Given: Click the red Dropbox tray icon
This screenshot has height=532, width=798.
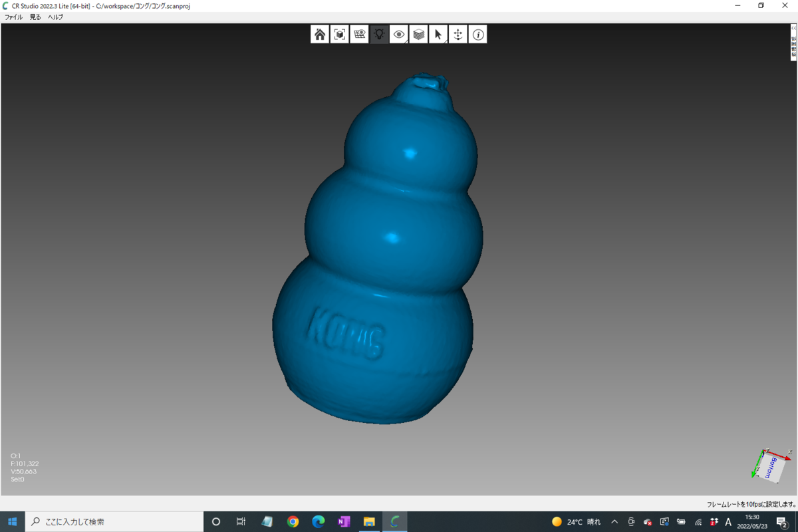Looking at the screenshot, I should [714, 522].
